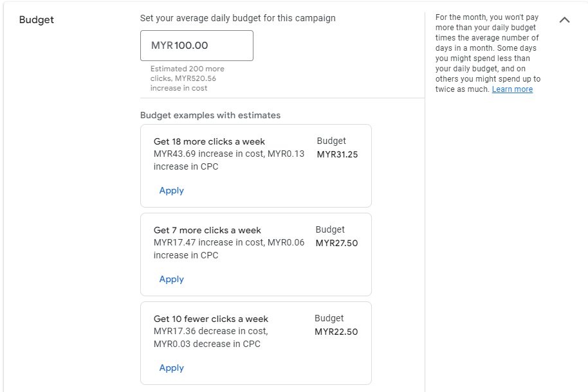Viewport: 588px width, 392px height.
Task: Open the Learn more link
Action: [x=512, y=89]
